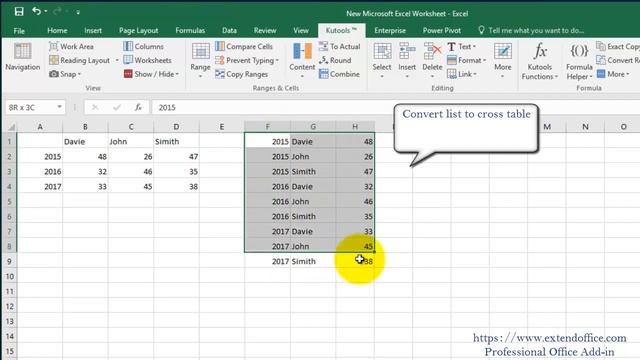The width and height of the screenshot is (640, 360).
Task: Select cell F7 containing 2017
Action: 267,231
